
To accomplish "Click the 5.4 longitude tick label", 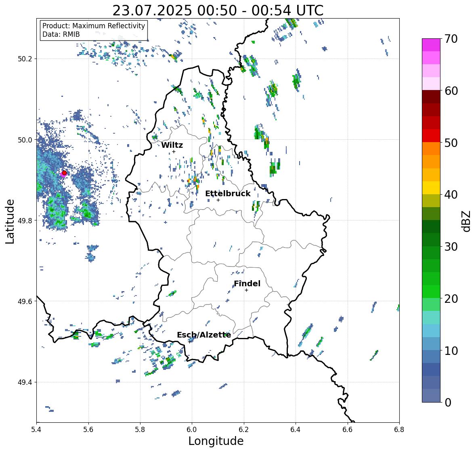I will (36, 430).
